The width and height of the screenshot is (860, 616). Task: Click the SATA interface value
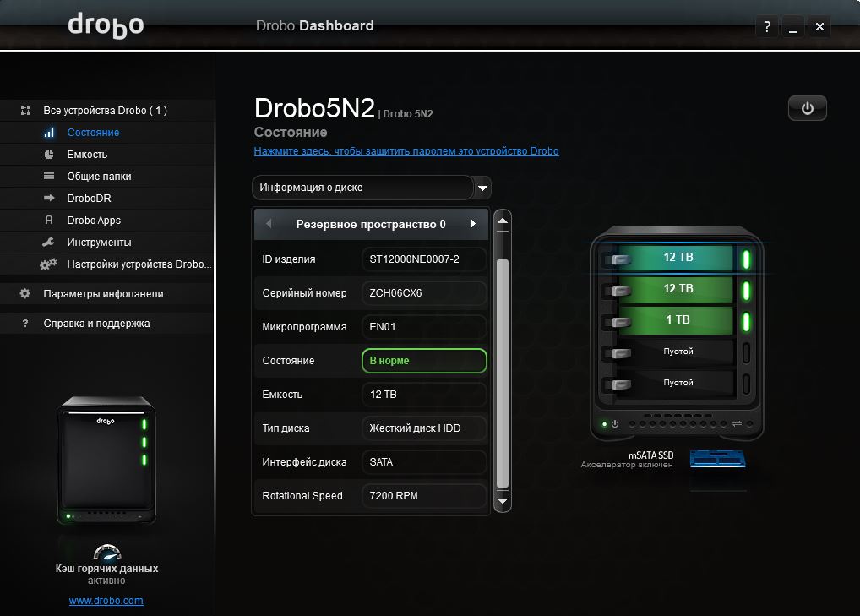[424, 462]
